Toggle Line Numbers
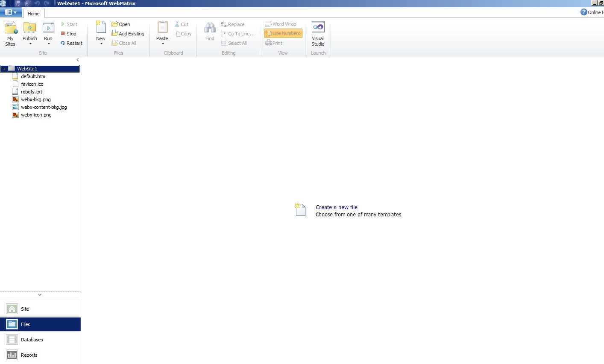 pyautogui.click(x=283, y=33)
